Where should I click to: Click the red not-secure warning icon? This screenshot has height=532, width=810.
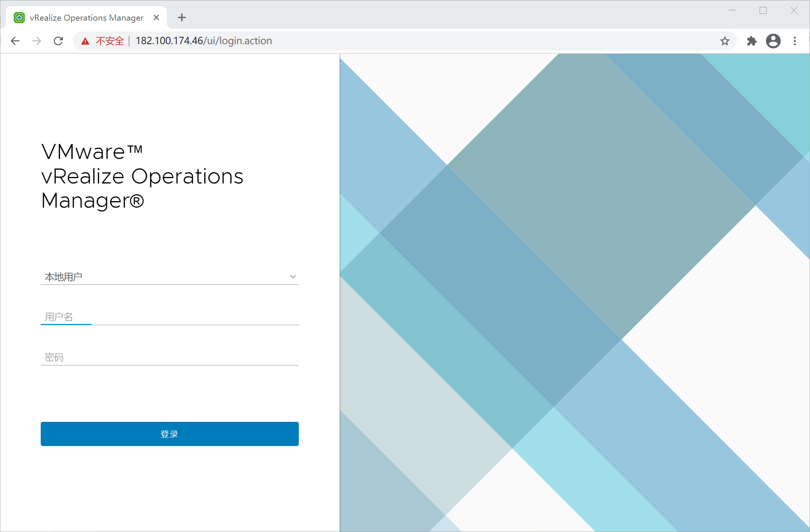pos(85,41)
